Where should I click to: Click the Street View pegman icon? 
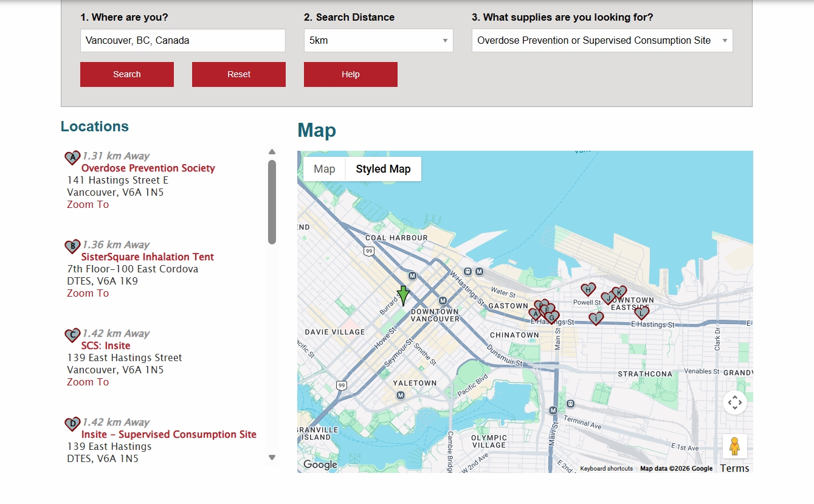pyautogui.click(x=734, y=446)
